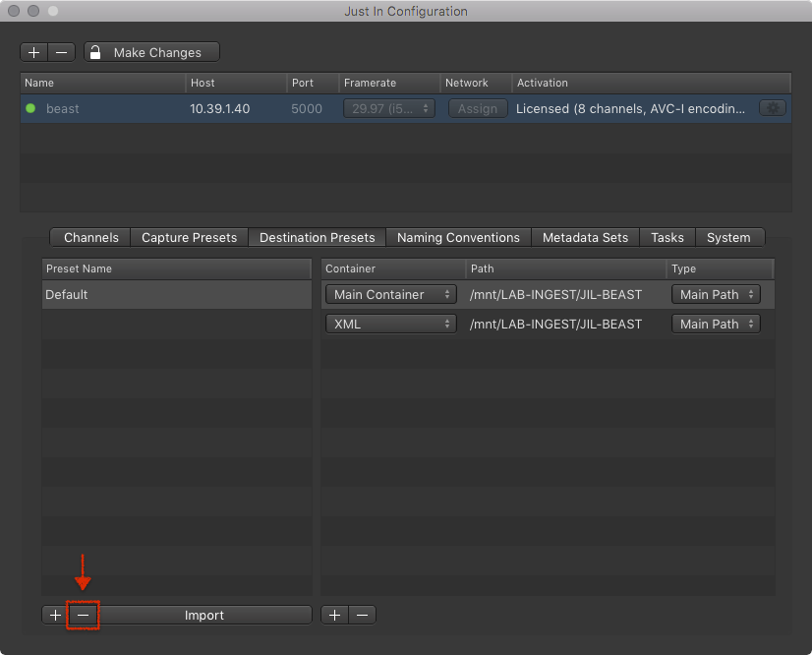
Task: Close the Just In Configuration window
Action: (14, 11)
